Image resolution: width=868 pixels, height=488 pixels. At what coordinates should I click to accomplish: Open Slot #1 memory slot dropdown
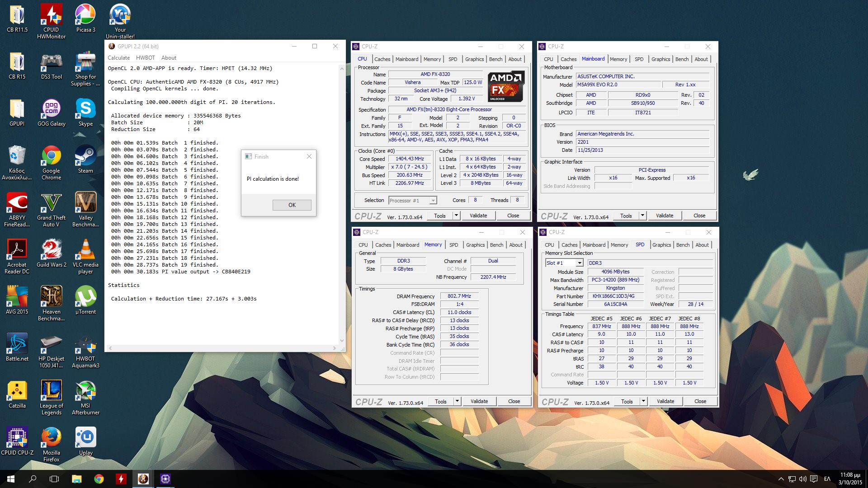[x=580, y=263]
